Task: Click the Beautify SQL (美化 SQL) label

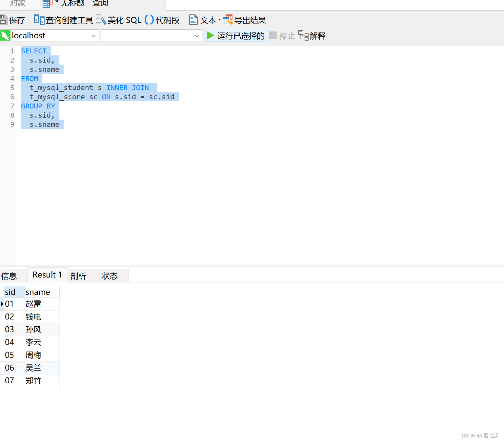Action: pos(124,20)
